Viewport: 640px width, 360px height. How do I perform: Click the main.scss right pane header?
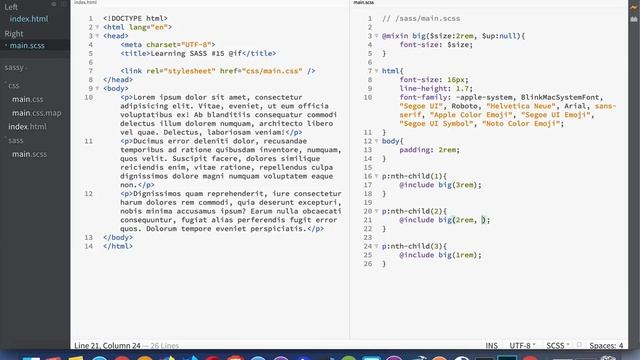pos(363,2)
